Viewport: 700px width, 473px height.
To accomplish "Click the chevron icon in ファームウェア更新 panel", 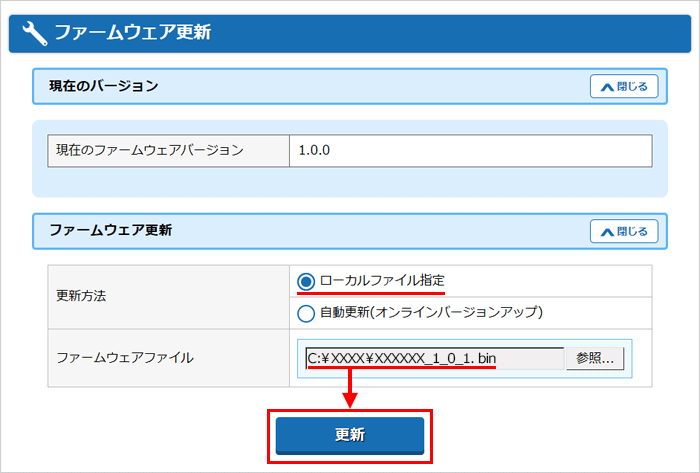I will [606, 232].
